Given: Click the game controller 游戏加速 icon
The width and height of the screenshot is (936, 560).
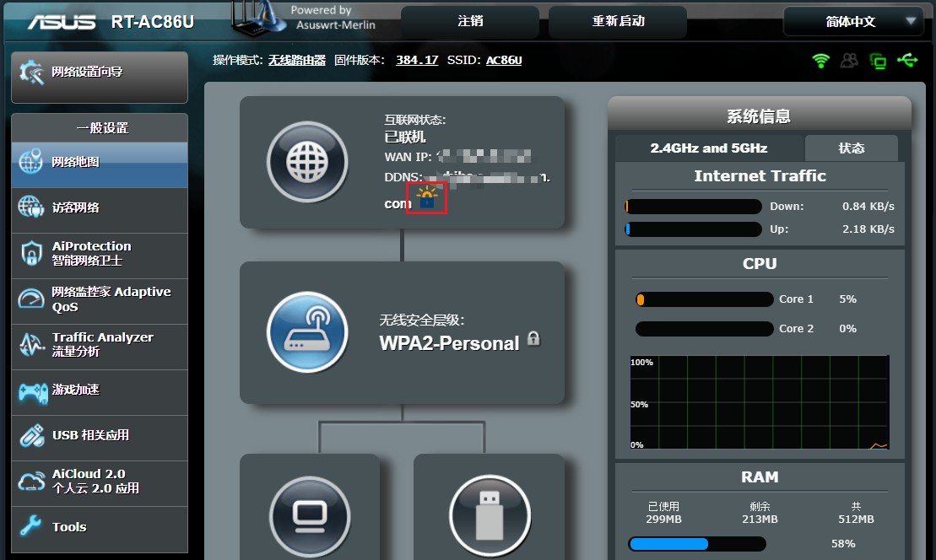Looking at the screenshot, I should [31, 392].
